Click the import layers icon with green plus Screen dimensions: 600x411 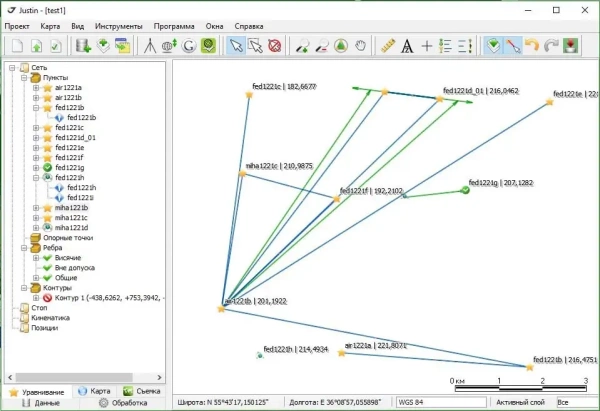103,46
